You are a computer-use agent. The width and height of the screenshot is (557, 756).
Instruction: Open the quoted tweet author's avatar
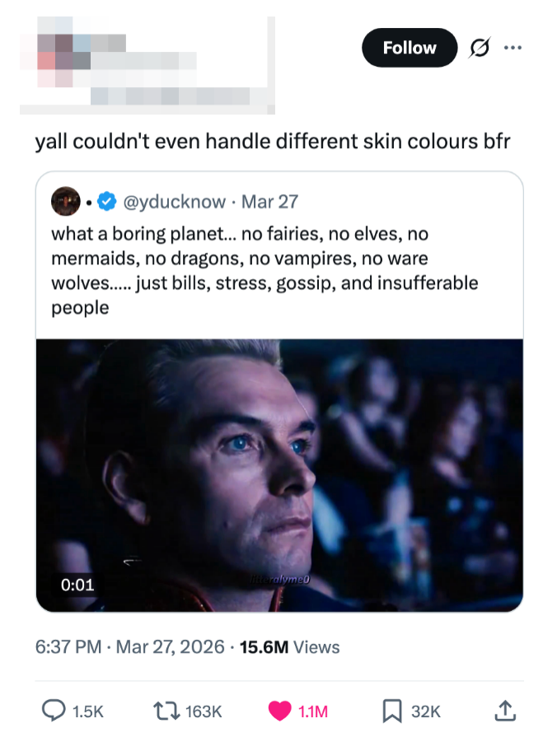tap(66, 201)
